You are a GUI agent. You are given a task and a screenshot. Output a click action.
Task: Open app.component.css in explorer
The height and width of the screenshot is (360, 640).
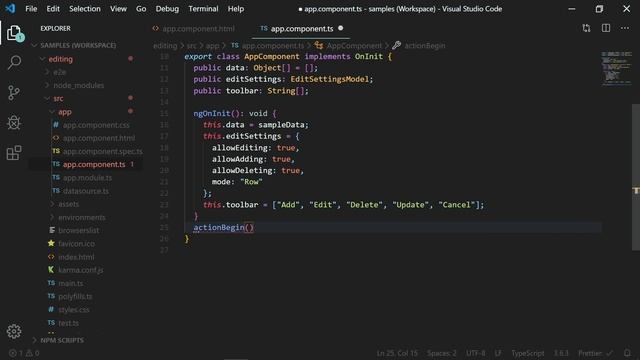pyautogui.click(x=96, y=125)
